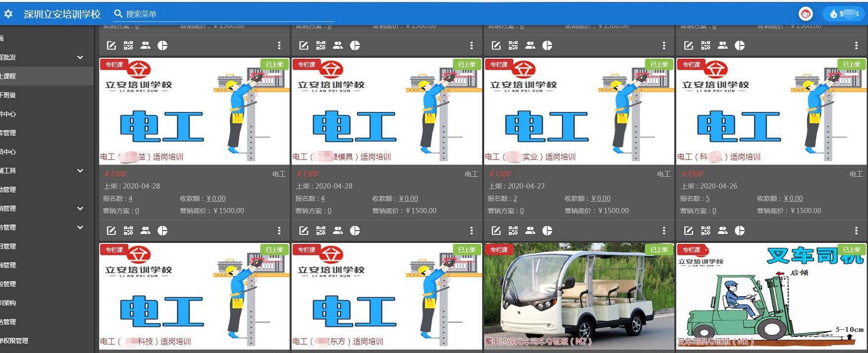Click 收款额 ¥0.00 link on 电工(…益) card

(x=216, y=198)
